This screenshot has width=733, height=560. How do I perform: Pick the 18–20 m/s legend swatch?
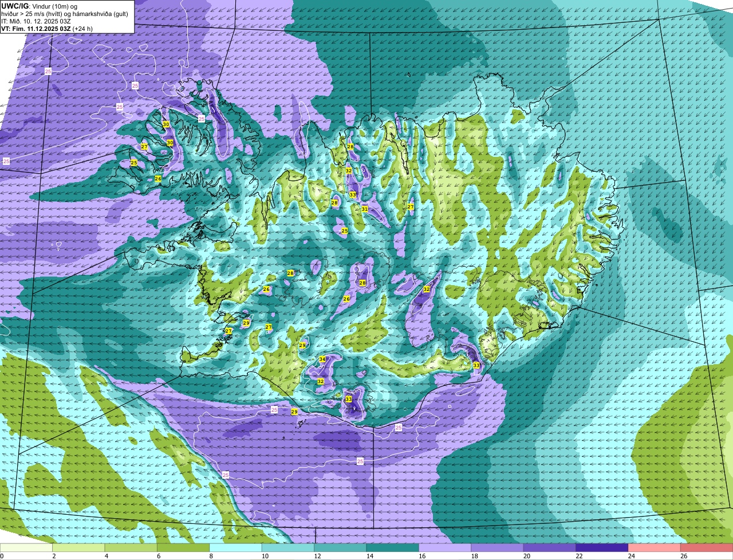pyautogui.click(x=498, y=548)
